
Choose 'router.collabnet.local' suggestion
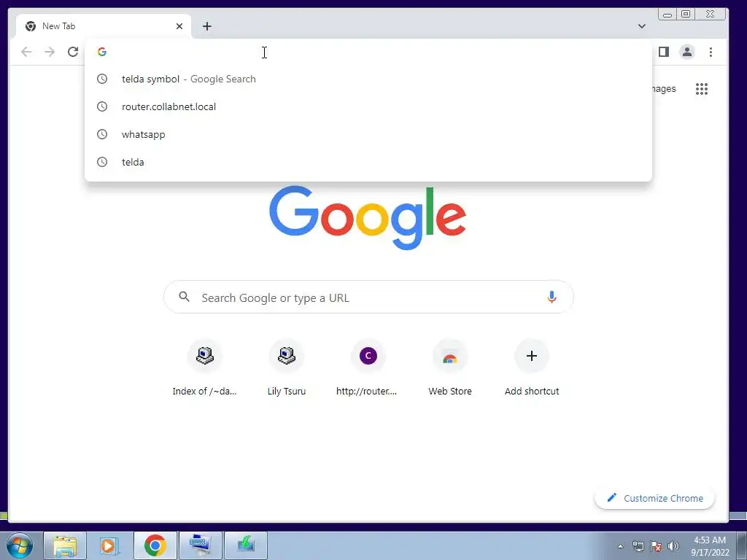(368, 106)
